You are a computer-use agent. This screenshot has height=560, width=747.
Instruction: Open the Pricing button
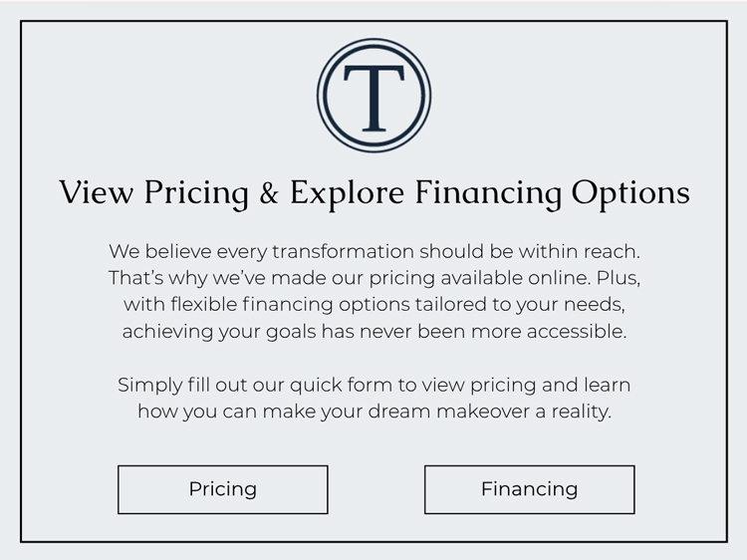click(223, 489)
